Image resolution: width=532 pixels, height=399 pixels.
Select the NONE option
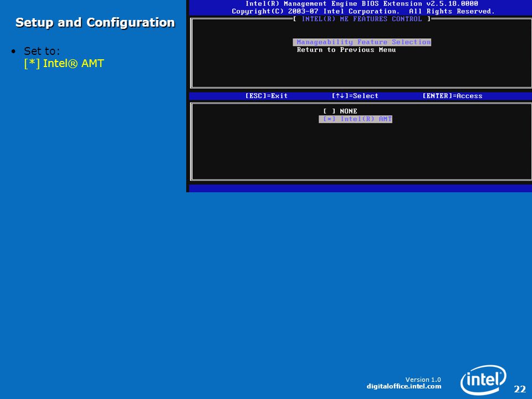340,111
